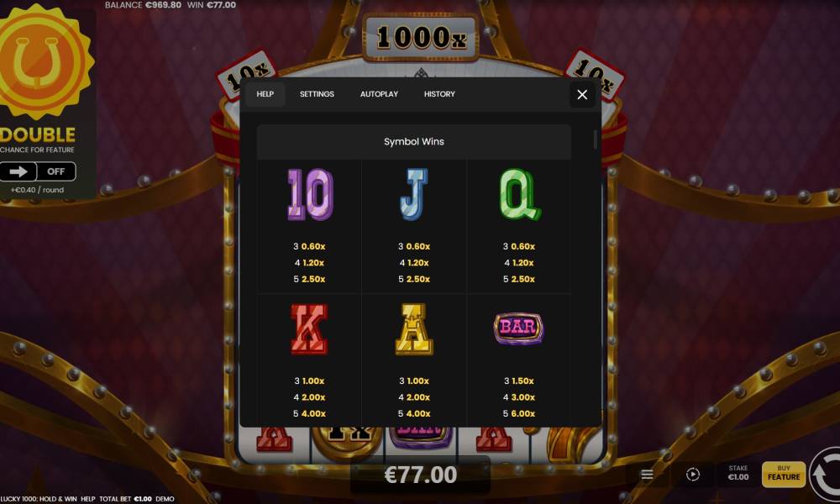Click the yellow A symbol
Viewport: 840px width, 504px height.
click(414, 328)
